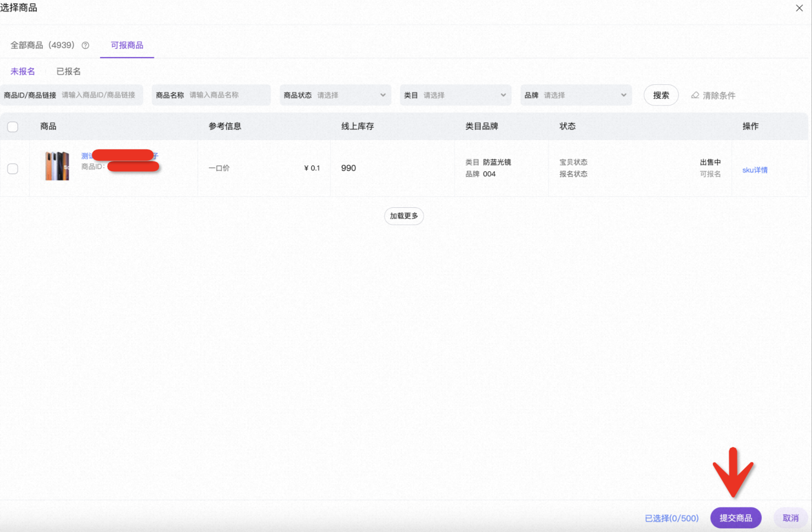The height and width of the screenshot is (532, 812).
Task: Expand the 商品状态 dropdown
Action: (335, 95)
